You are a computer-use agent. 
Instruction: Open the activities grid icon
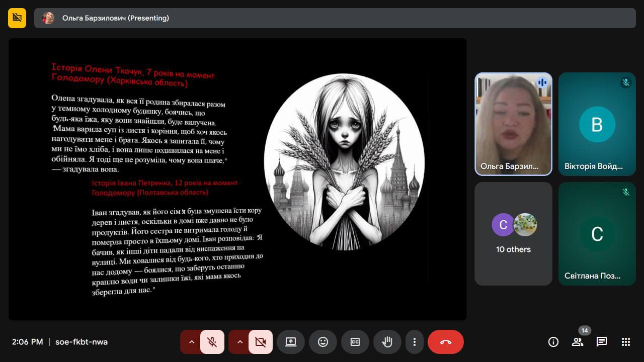[x=626, y=342]
